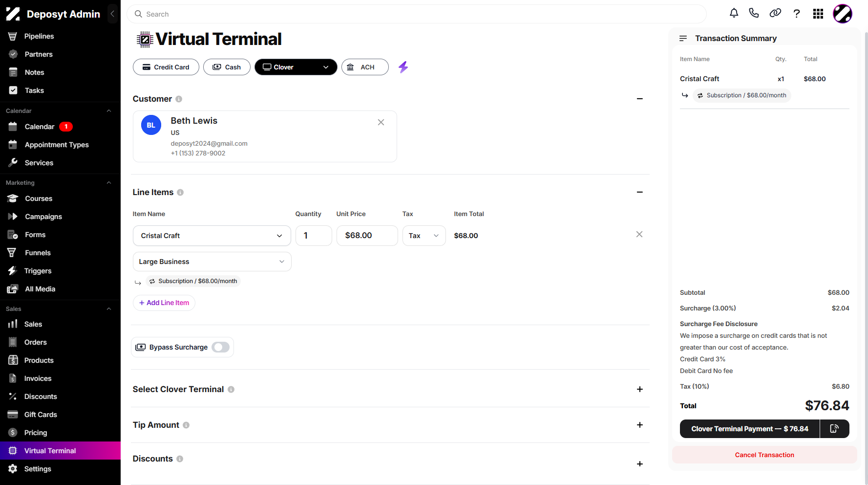The width and height of the screenshot is (868, 485).
Task: Click the link chain icon
Action: [775, 13]
